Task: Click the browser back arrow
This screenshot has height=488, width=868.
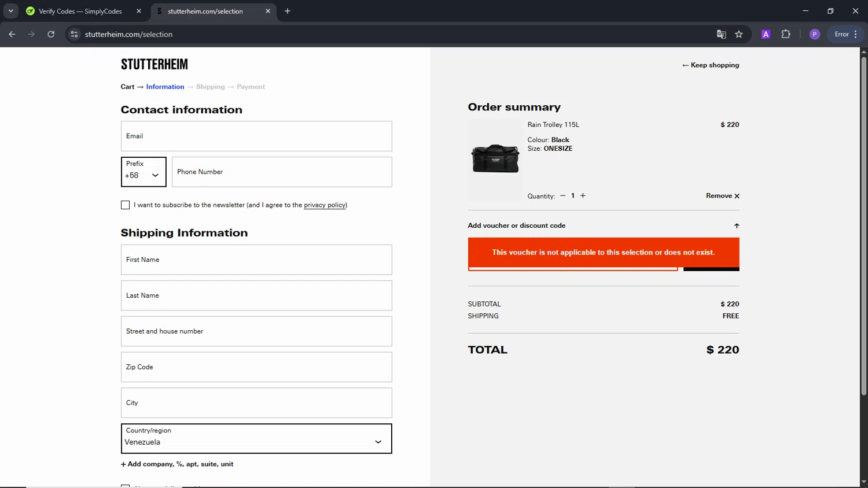Action: pyautogui.click(x=12, y=34)
